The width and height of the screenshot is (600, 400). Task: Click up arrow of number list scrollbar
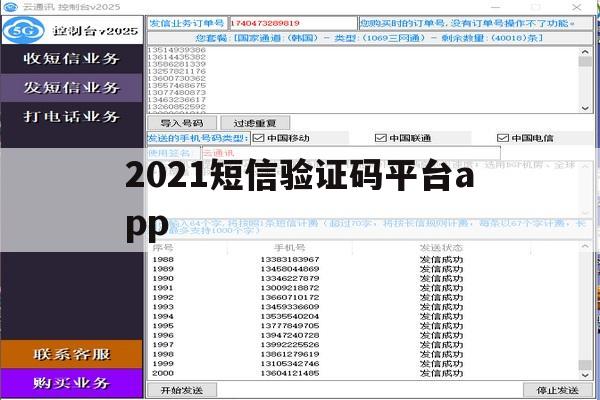(x=585, y=52)
